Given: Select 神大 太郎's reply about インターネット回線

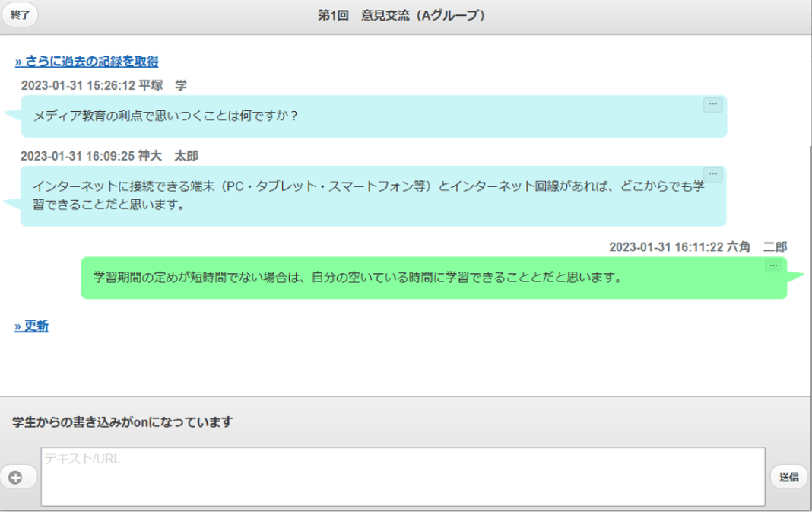Looking at the screenshot, I should coord(373,196).
